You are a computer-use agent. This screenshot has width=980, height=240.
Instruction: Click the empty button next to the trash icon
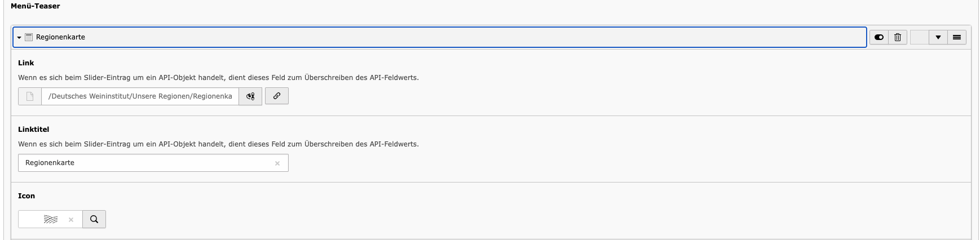(x=919, y=37)
